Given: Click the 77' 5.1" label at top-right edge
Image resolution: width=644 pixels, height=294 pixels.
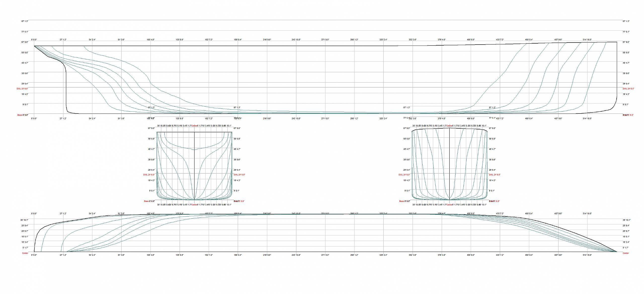Looking at the screenshot, I should [x=626, y=32].
